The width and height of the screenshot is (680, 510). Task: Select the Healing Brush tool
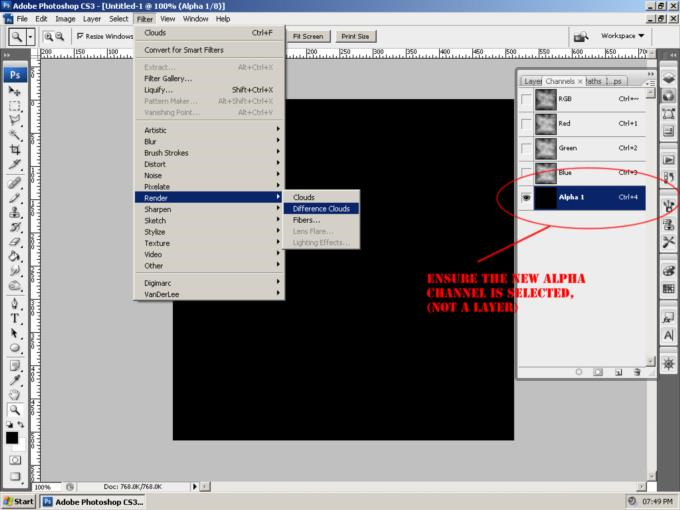click(15, 183)
